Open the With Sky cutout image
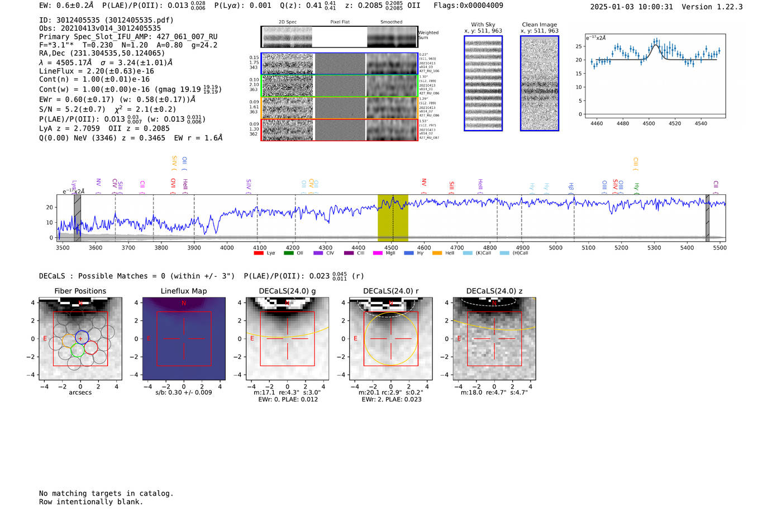782x532 pixels. (483, 83)
